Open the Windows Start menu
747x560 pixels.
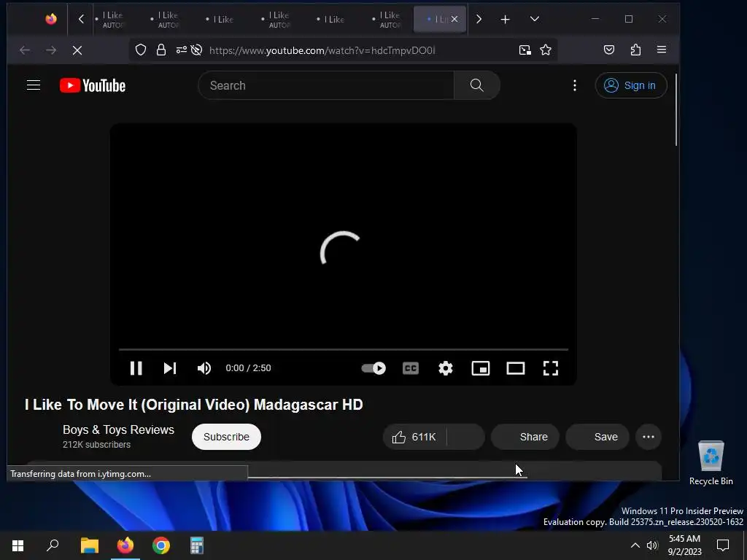click(18, 545)
